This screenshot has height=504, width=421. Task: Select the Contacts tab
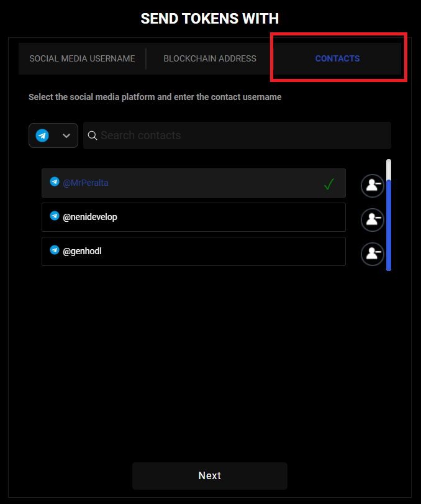pyautogui.click(x=337, y=58)
